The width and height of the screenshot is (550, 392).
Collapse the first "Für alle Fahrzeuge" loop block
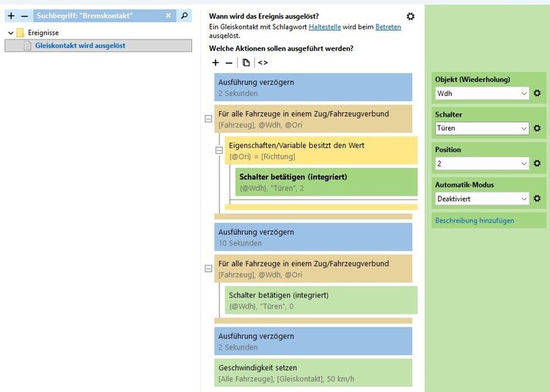[x=208, y=118]
